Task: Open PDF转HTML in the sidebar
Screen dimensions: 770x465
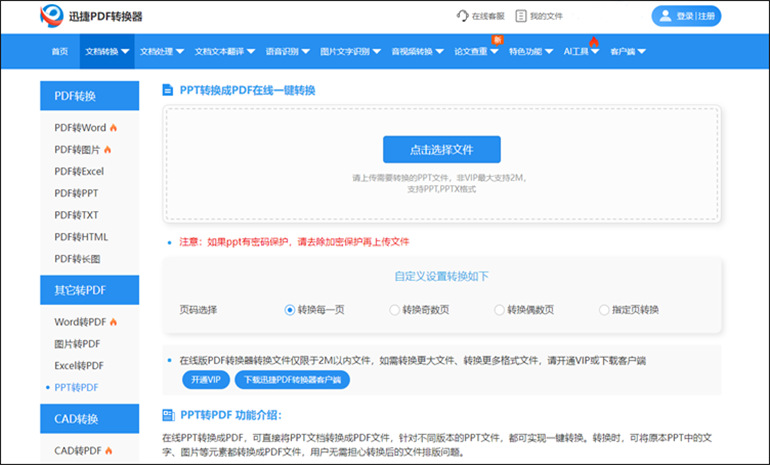Action: pyautogui.click(x=81, y=237)
